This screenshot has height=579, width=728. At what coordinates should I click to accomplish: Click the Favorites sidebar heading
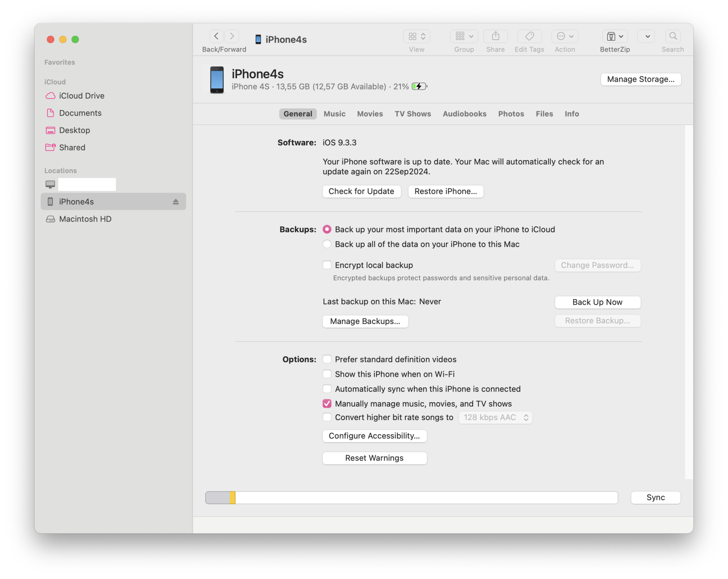pyautogui.click(x=60, y=62)
